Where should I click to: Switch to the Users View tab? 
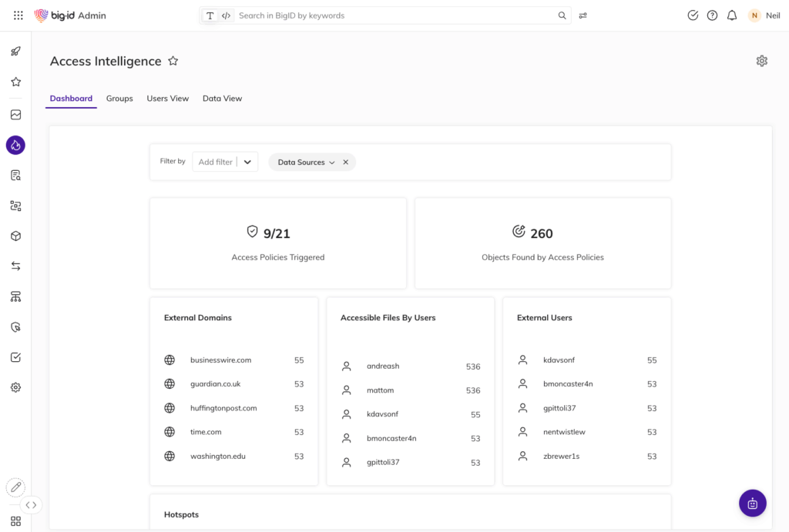[x=167, y=99]
